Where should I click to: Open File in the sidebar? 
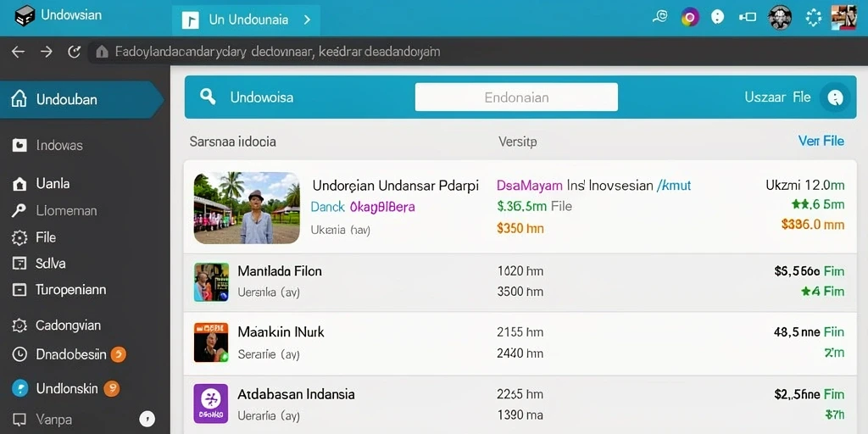click(x=46, y=237)
